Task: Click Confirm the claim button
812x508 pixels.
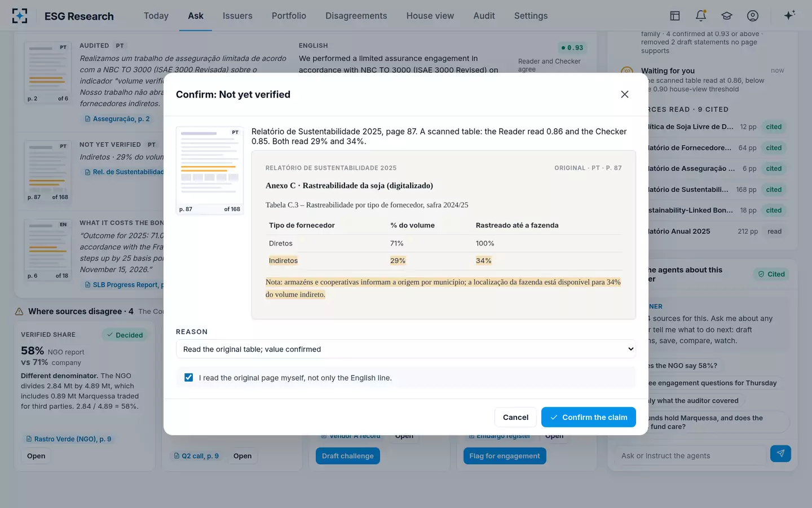Action: click(589, 417)
